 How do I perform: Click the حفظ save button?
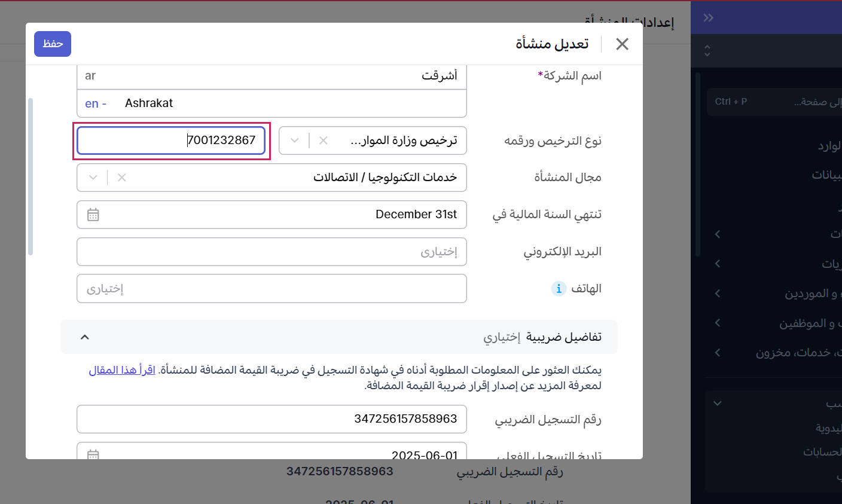point(53,44)
